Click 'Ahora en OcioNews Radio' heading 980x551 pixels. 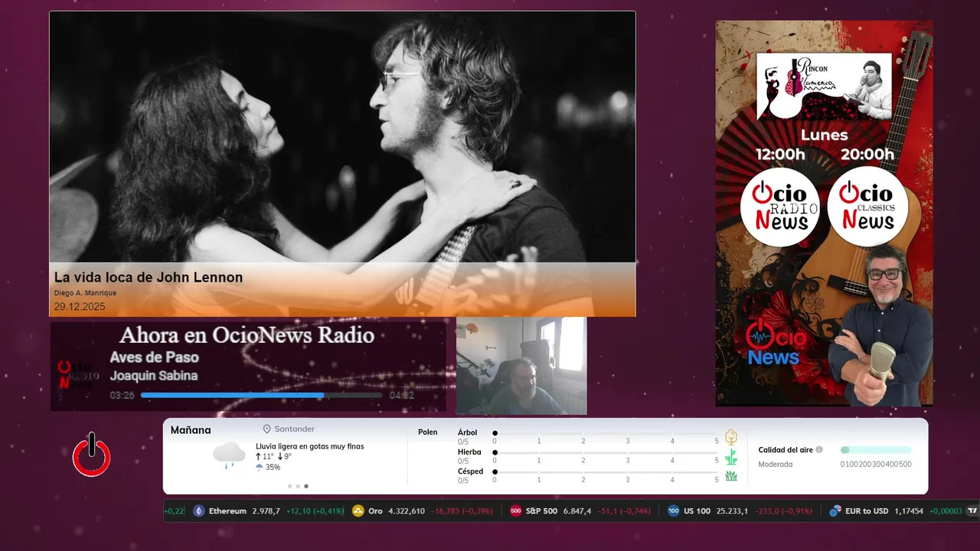click(x=247, y=335)
